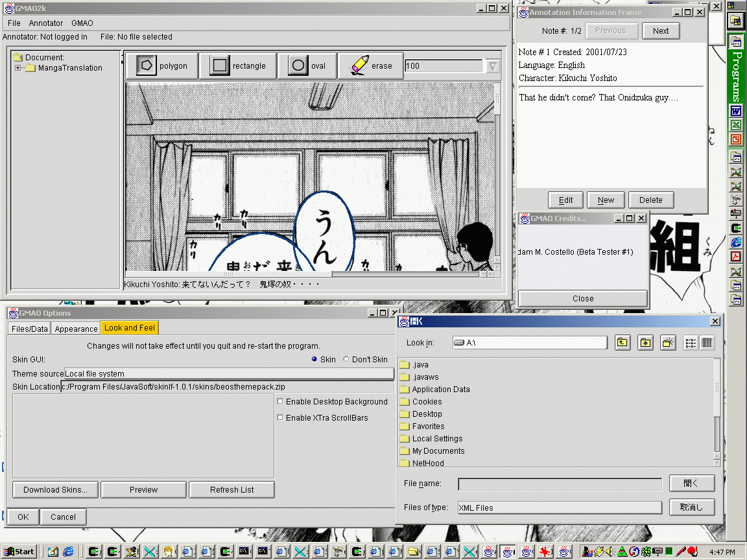The height and width of the screenshot is (560, 747).
Task: Click Internet Explorer quick launch icon in taskbar
Action: (x=69, y=552)
